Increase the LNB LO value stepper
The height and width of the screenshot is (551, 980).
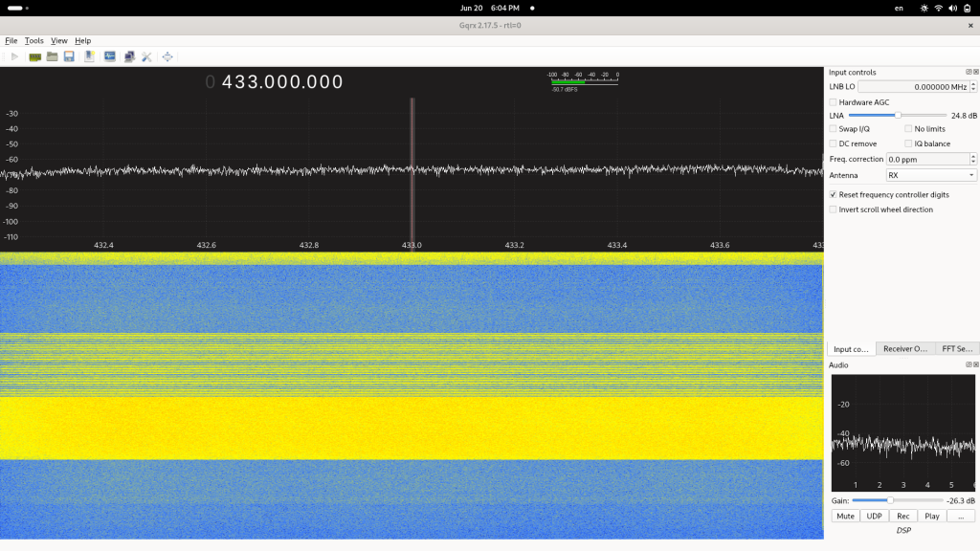tap(973, 84)
